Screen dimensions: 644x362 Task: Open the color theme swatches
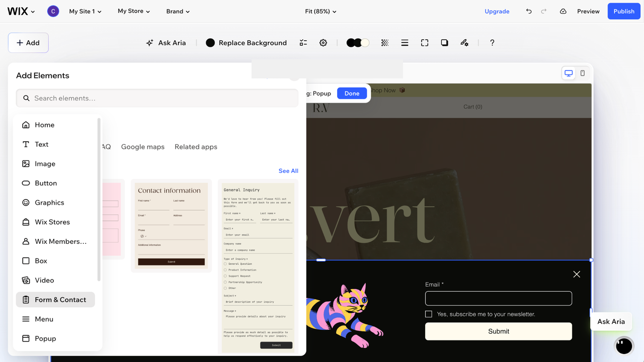358,43
